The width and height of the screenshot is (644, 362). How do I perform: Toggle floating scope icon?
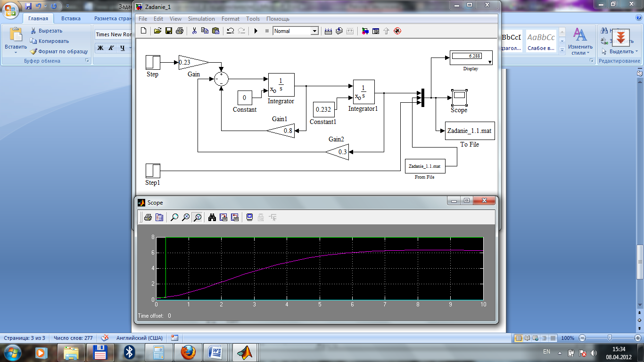pyautogui.click(x=250, y=217)
